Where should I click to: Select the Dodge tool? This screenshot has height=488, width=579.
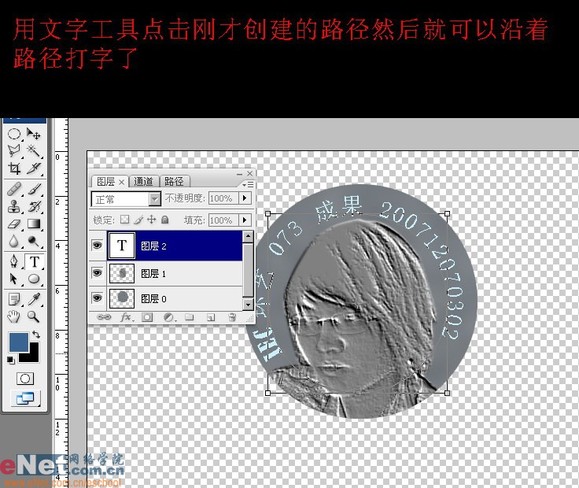34,241
